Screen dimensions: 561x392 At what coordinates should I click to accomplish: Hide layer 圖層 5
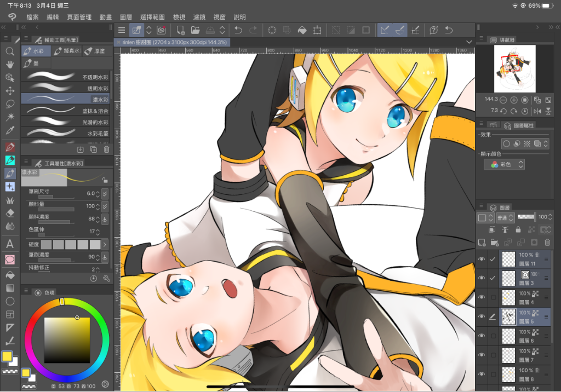(482, 316)
